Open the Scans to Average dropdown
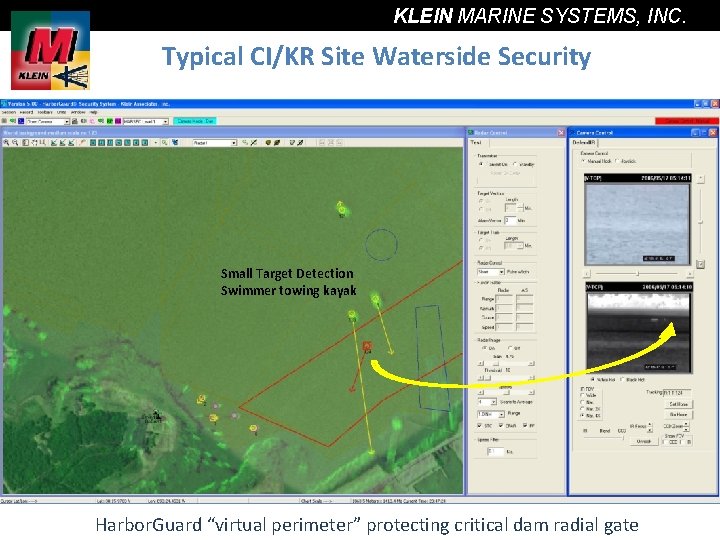720x540 pixels. pos(494,402)
